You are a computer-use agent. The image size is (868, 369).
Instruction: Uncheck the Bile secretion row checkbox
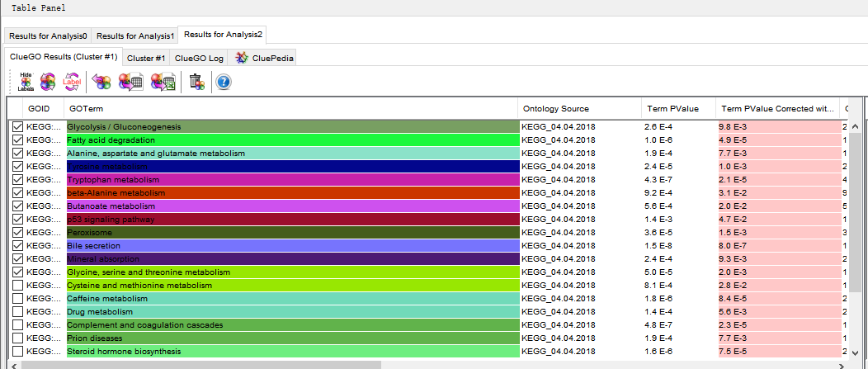coord(17,245)
